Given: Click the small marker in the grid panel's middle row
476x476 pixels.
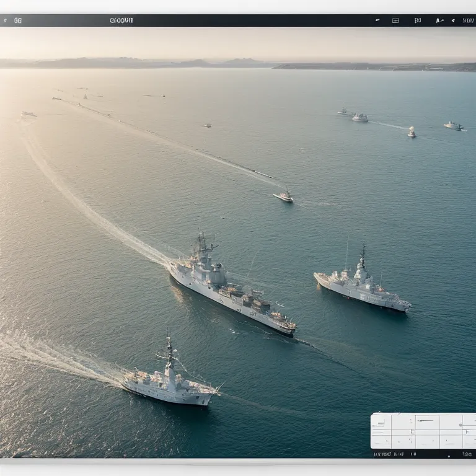Looking at the screenshot, I should coord(412,431).
